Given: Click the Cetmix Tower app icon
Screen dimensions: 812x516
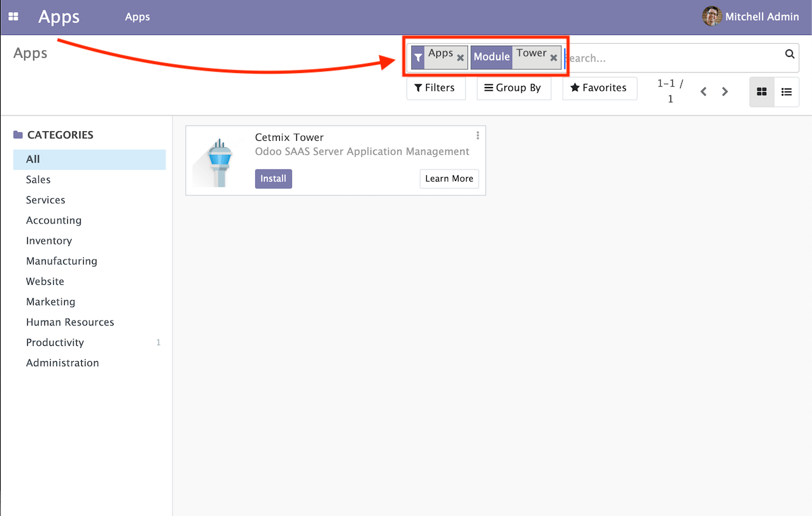Looking at the screenshot, I should [218, 162].
